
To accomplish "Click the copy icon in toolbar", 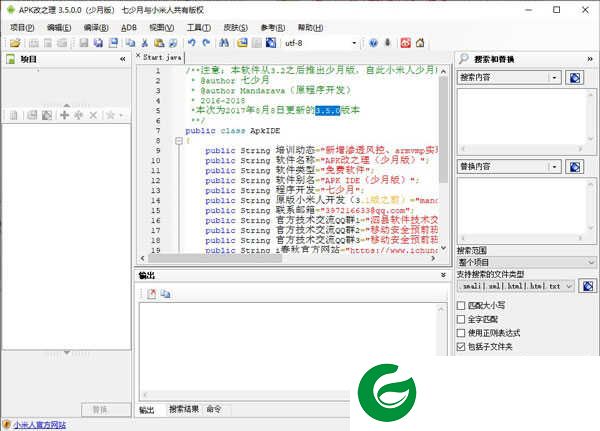I will click(x=130, y=43).
